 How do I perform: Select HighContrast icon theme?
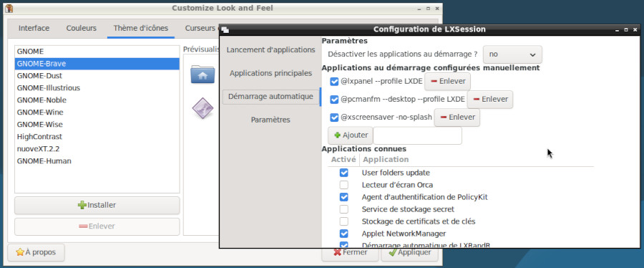click(97, 136)
